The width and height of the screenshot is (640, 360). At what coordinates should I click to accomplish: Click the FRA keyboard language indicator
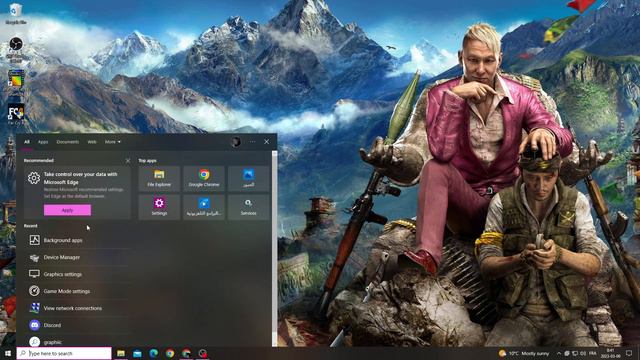click(x=592, y=353)
